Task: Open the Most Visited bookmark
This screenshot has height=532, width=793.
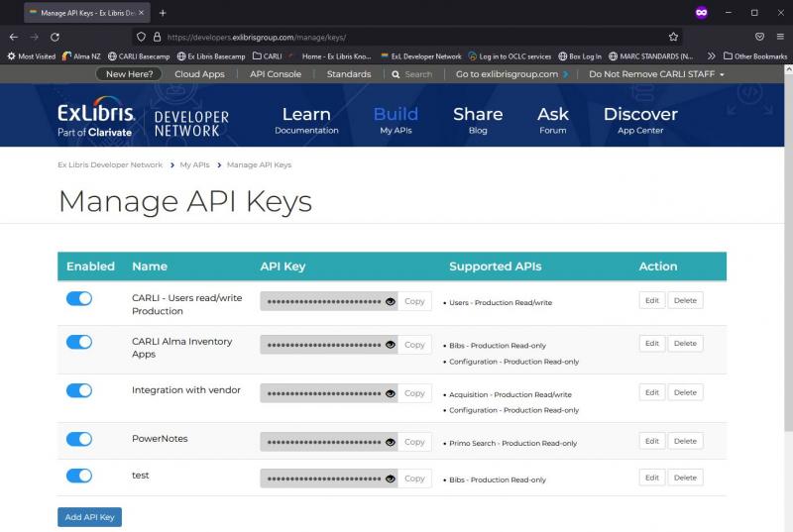Action: point(32,56)
